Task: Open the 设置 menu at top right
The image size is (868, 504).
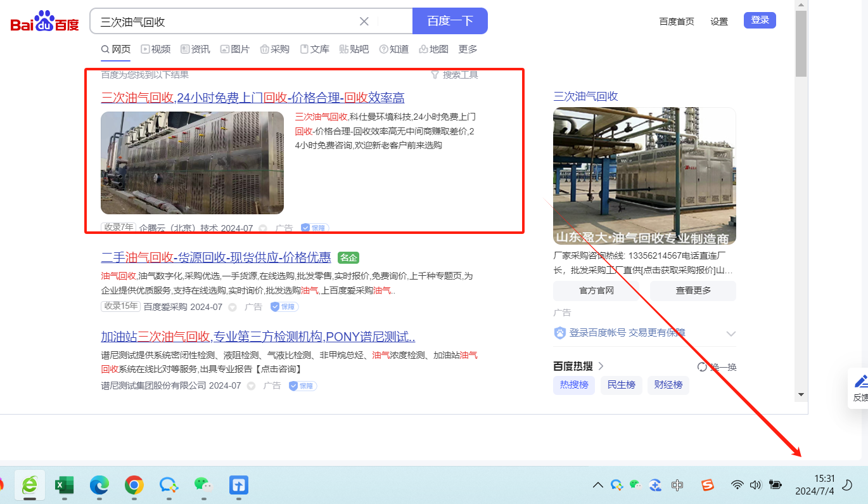Action: coord(719,22)
